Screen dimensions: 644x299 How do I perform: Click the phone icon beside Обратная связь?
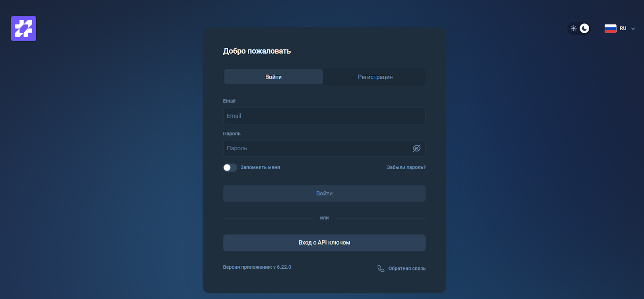(381, 268)
